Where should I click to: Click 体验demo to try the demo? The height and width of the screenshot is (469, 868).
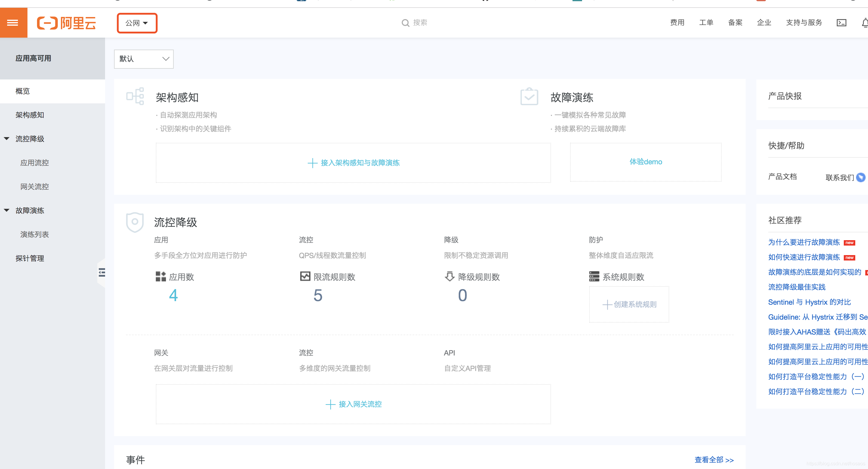[645, 162]
